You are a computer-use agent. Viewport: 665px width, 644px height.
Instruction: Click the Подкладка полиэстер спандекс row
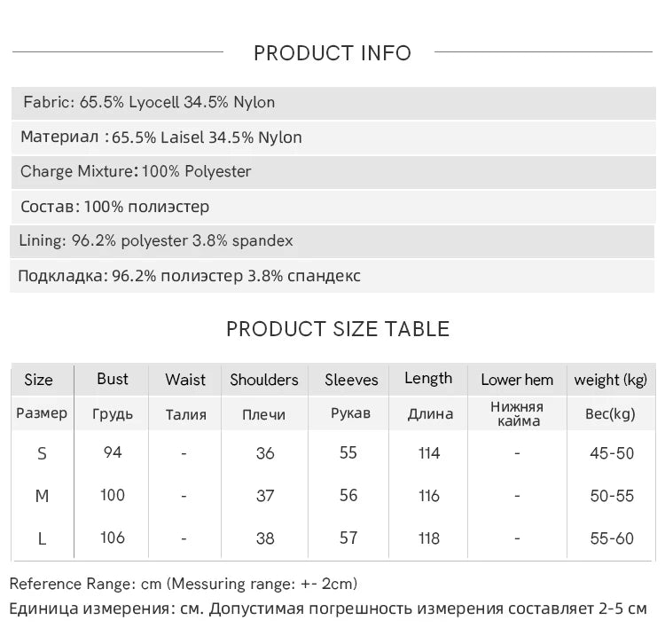pyautogui.click(x=332, y=276)
